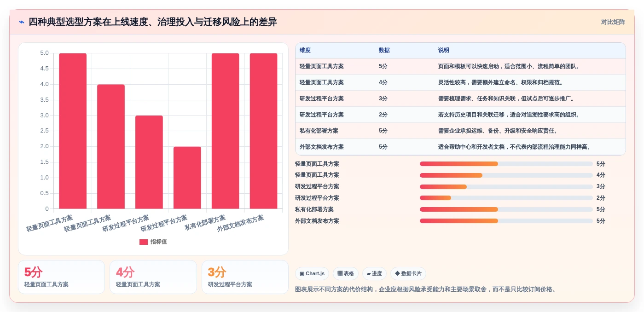Open the 5分 轻量页面工具方案 summary card

tap(62, 277)
